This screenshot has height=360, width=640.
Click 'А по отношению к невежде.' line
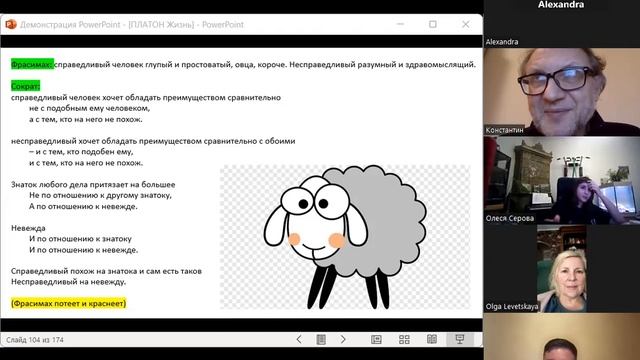tap(83, 206)
